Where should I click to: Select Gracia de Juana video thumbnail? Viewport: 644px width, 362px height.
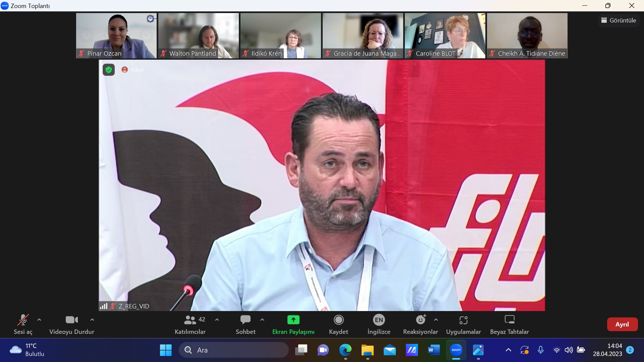(363, 36)
